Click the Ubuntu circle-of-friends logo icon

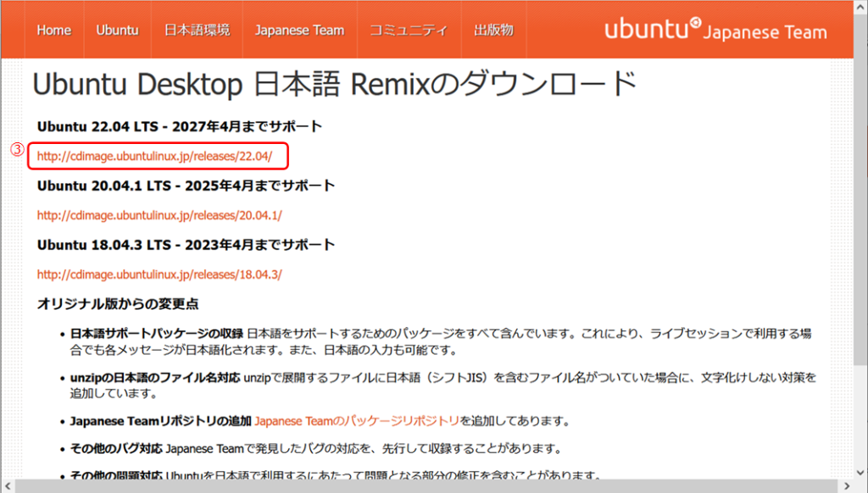696,23
